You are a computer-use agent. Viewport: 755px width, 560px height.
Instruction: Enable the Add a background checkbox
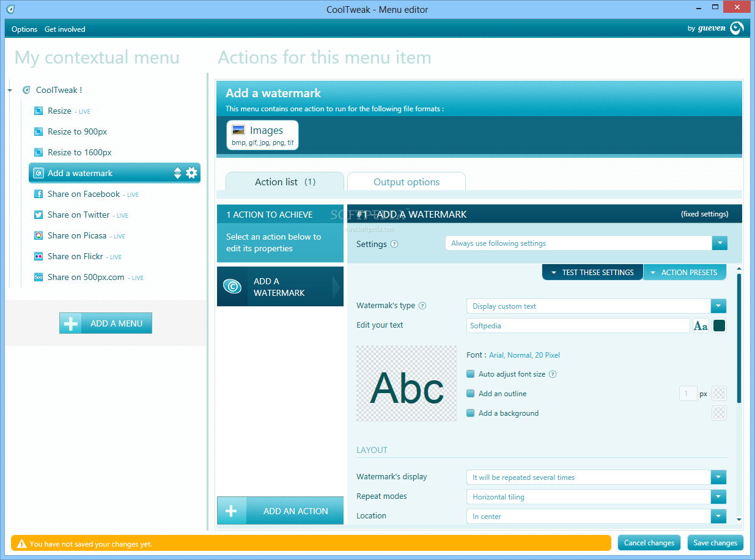471,413
